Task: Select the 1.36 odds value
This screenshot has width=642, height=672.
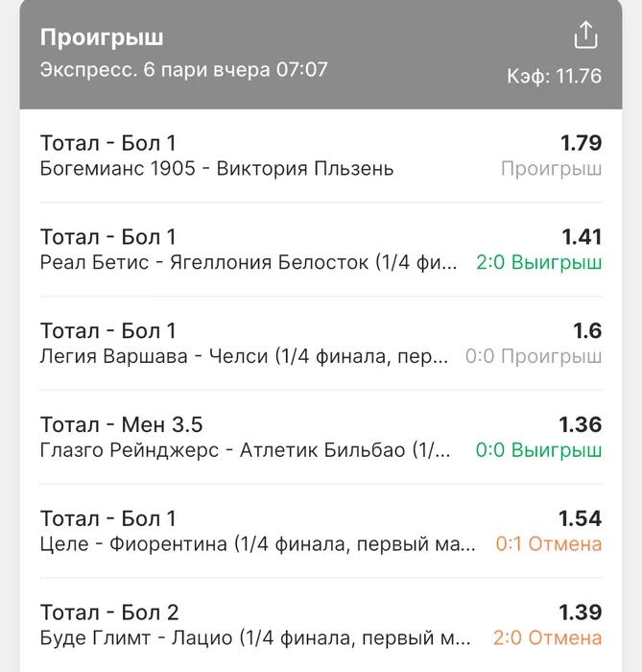Action: 581,424
